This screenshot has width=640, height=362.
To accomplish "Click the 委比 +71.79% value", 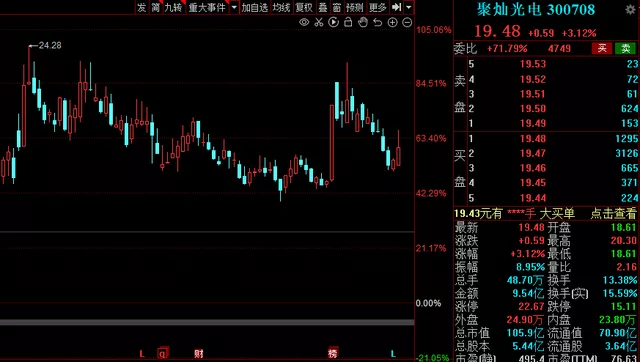I will [x=507, y=49].
